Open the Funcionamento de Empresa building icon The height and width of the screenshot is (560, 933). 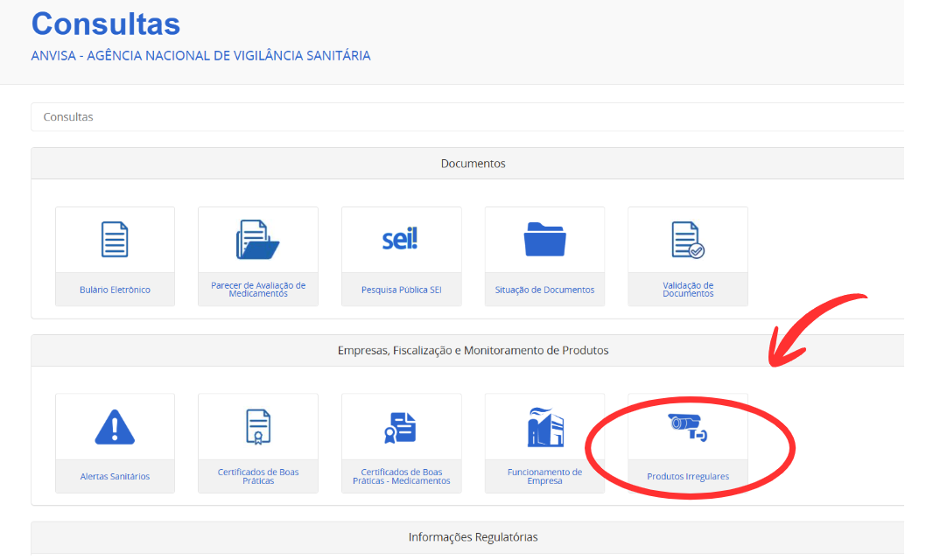click(545, 427)
